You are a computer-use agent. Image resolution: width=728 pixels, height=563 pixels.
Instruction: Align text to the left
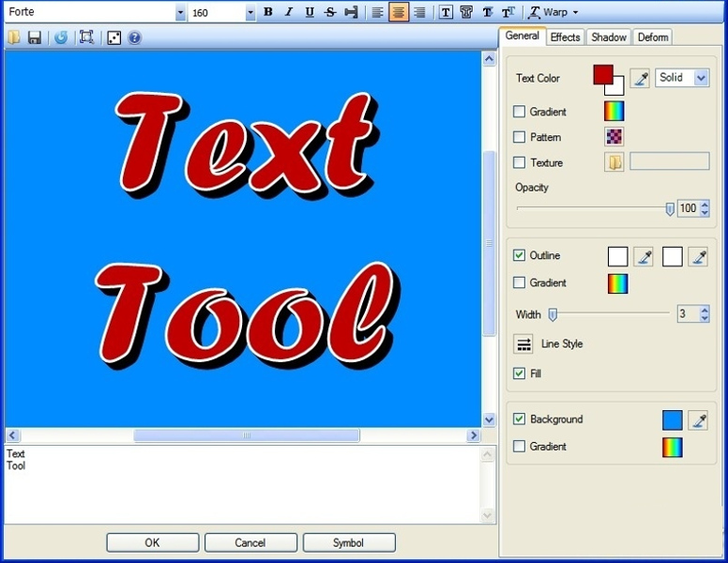(377, 12)
